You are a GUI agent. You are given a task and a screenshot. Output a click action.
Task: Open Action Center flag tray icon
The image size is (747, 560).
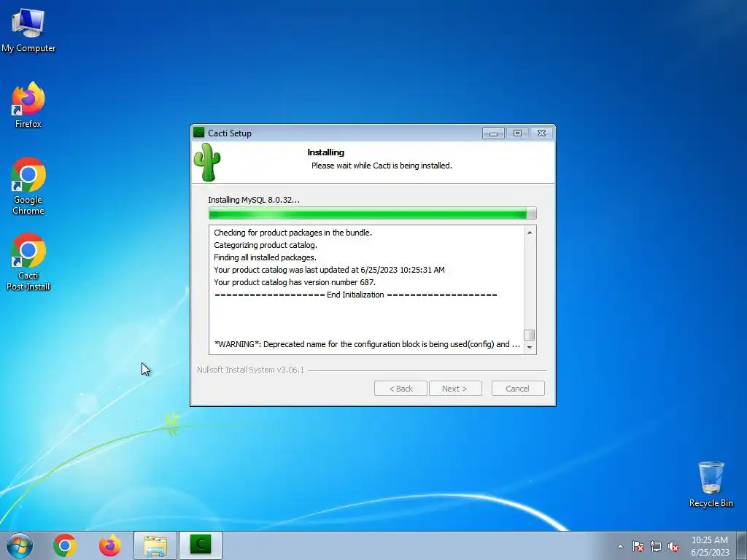tap(638, 546)
